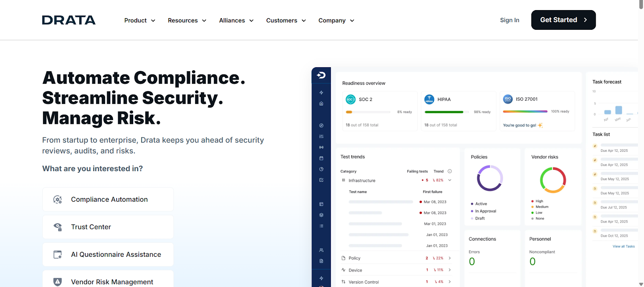This screenshot has width=644, height=287.
Task: Select the pie chart icon in the dashboard sidebar
Action: [x=321, y=169]
